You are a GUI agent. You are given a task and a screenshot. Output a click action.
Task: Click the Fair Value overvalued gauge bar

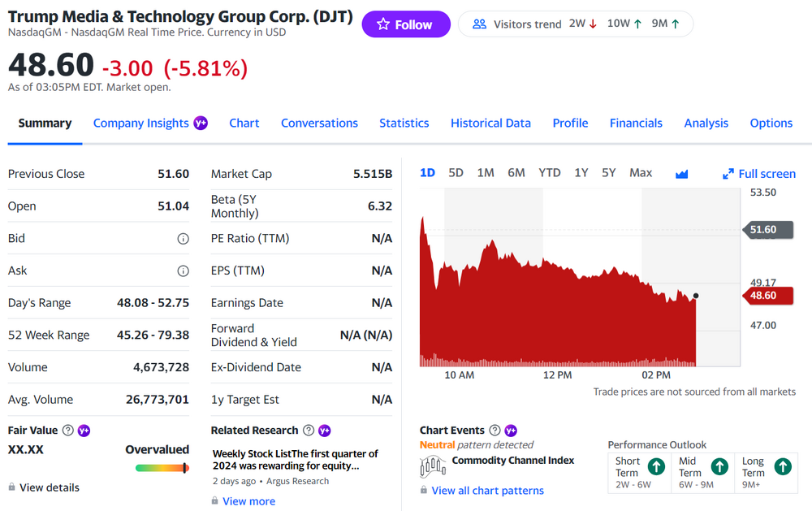162,468
